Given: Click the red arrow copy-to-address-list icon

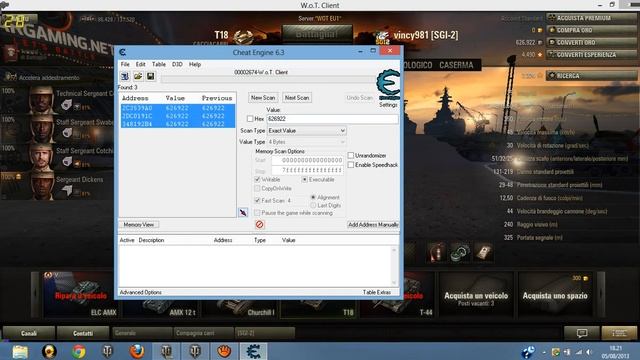Looking at the screenshot, I should coord(243,213).
